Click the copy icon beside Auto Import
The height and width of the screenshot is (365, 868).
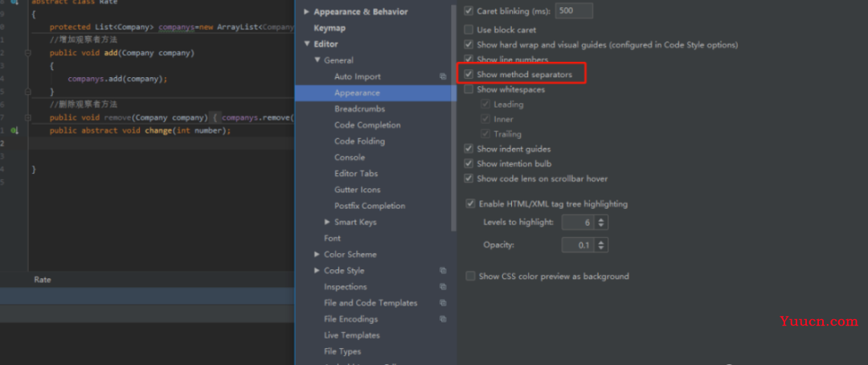tap(443, 76)
